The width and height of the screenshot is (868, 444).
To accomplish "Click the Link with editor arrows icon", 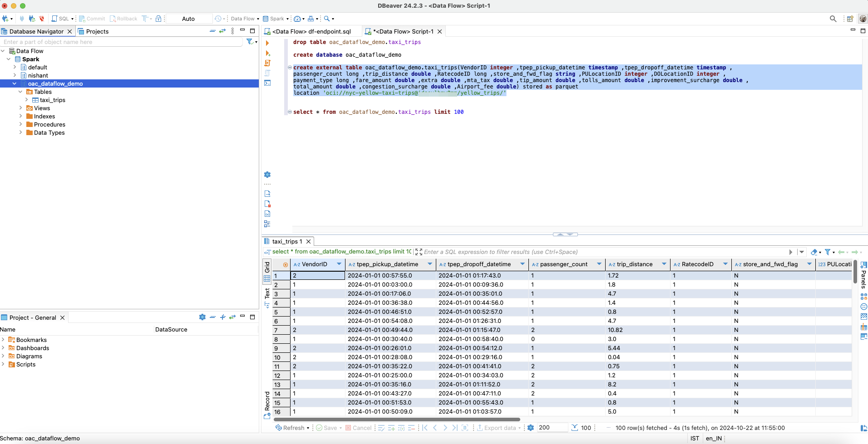I will click(x=222, y=31).
